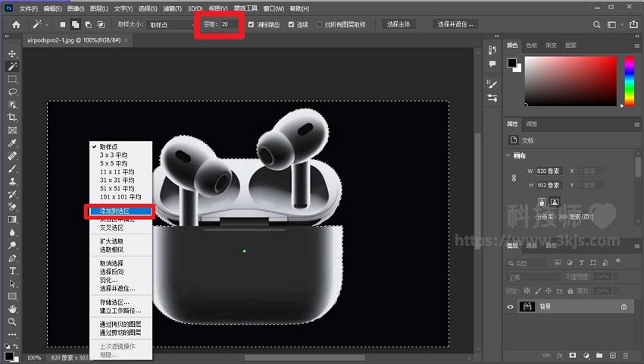Open the Layers panel flyout menu
The height and width of the screenshot is (364, 644).
636,246
